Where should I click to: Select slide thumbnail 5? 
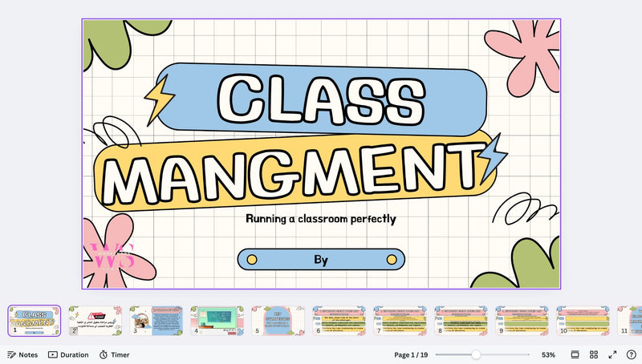click(x=278, y=321)
